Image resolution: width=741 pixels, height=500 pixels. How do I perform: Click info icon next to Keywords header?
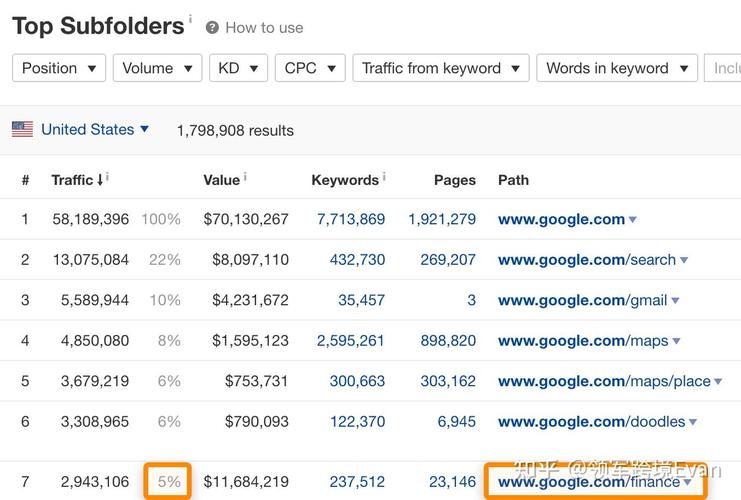384,177
